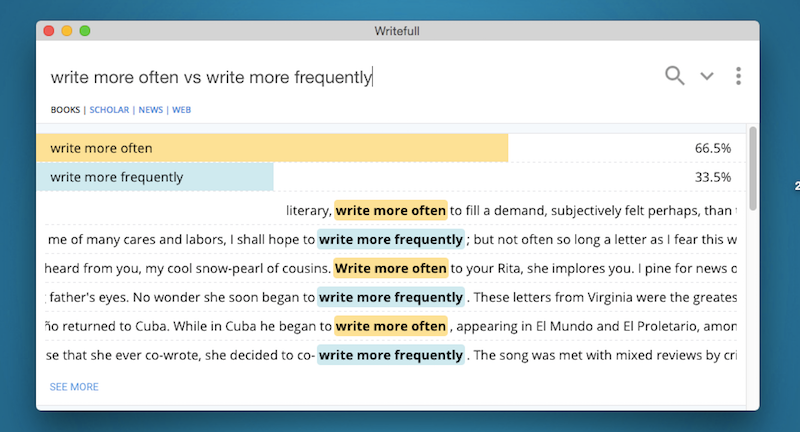This screenshot has width=800, height=432.
Task: Maximize window using green title bar button
Action: 85,31
